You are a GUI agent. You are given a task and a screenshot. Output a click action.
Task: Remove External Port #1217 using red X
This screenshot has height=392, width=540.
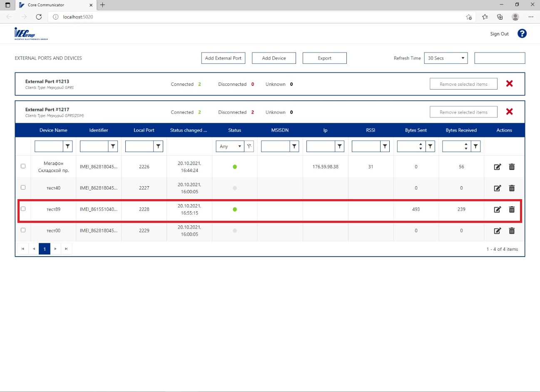(x=509, y=112)
